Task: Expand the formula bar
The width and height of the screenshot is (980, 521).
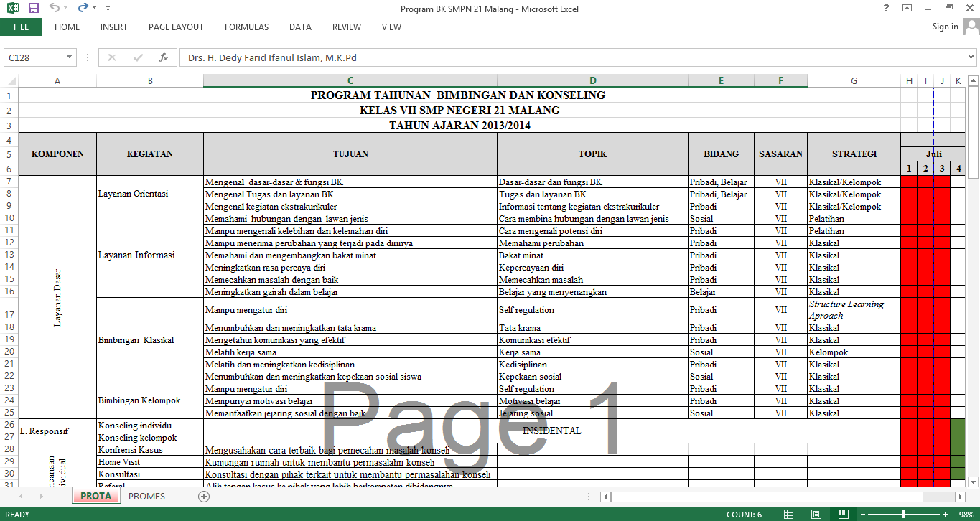Action: point(972,57)
